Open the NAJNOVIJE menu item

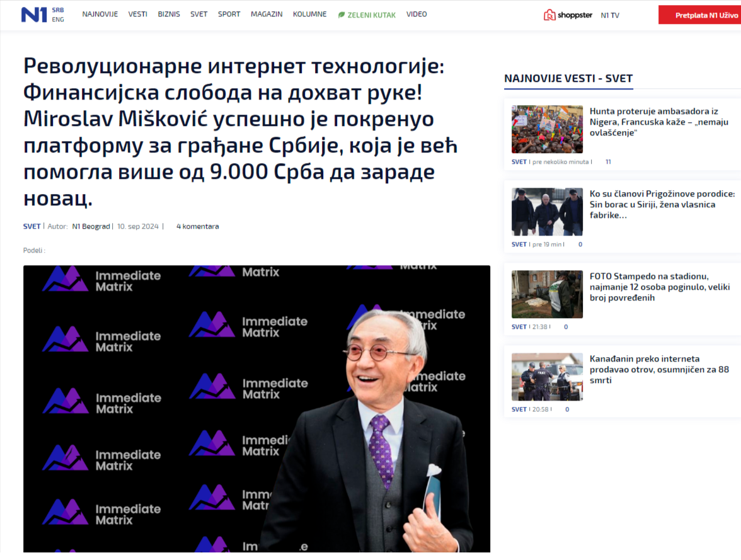[100, 14]
